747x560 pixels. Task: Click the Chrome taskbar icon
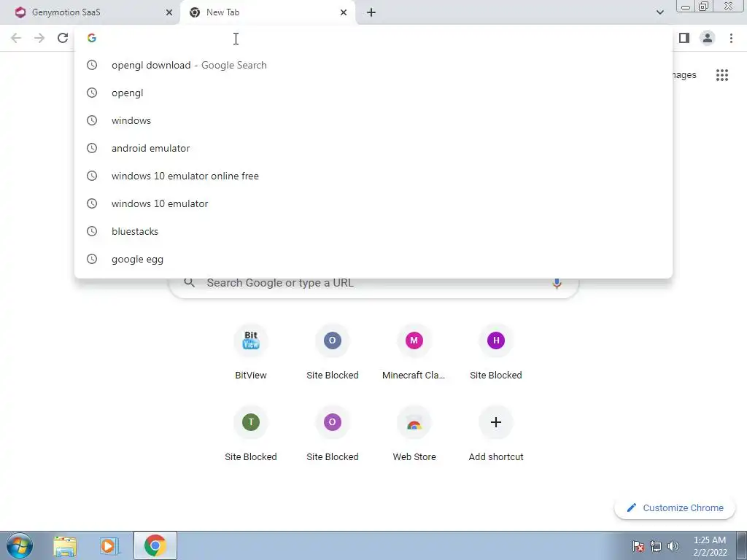[155, 545]
